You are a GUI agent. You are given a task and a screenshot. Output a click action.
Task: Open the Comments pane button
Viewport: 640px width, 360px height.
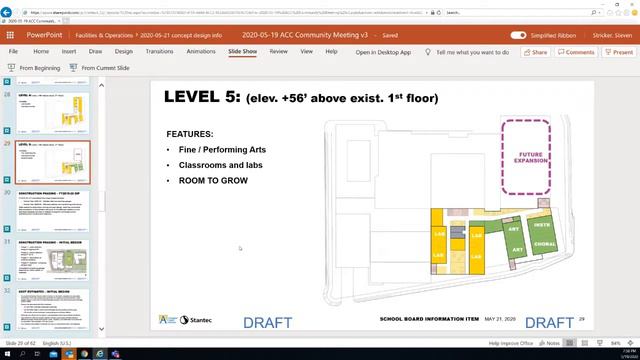coord(576,52)
